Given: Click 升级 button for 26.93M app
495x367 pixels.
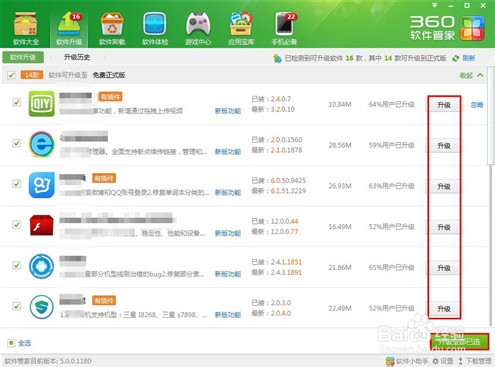Looking at the screenshot, I should [x=444, y=186].
